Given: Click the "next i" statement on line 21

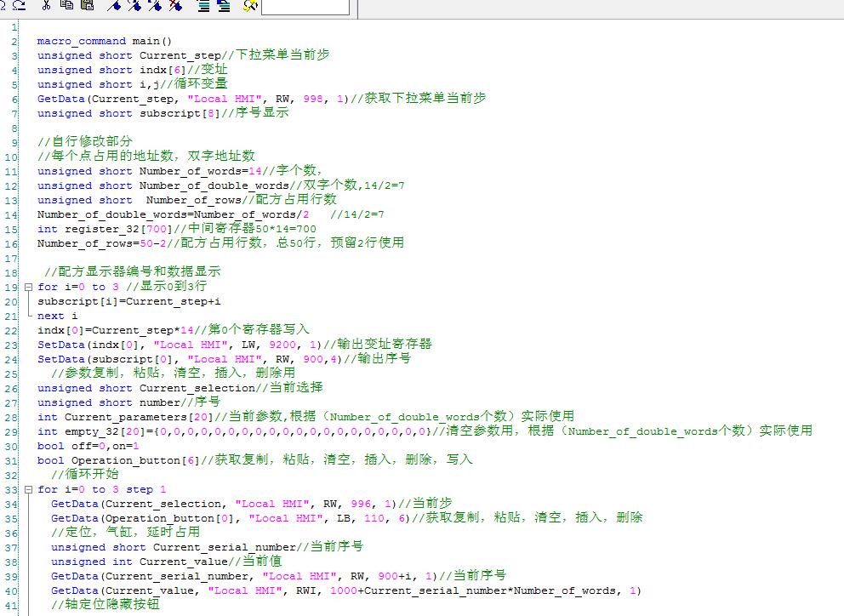Looking at the screenshot, I should pyautogui.click(x=57, y=316).
